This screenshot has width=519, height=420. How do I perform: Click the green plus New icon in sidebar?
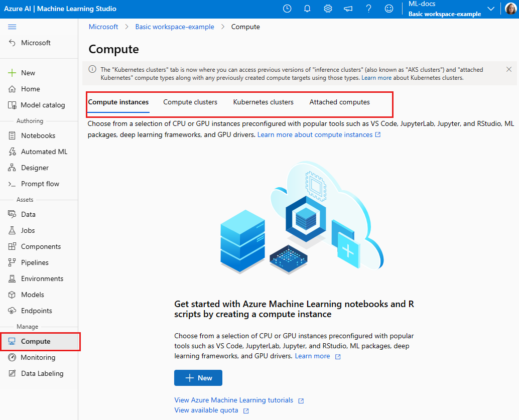click(x=12, y=73)
